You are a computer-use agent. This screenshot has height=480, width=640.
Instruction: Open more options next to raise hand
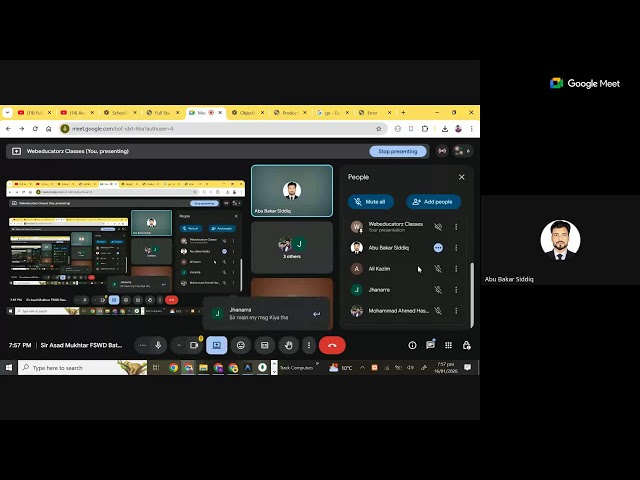[x=309, y=345]
